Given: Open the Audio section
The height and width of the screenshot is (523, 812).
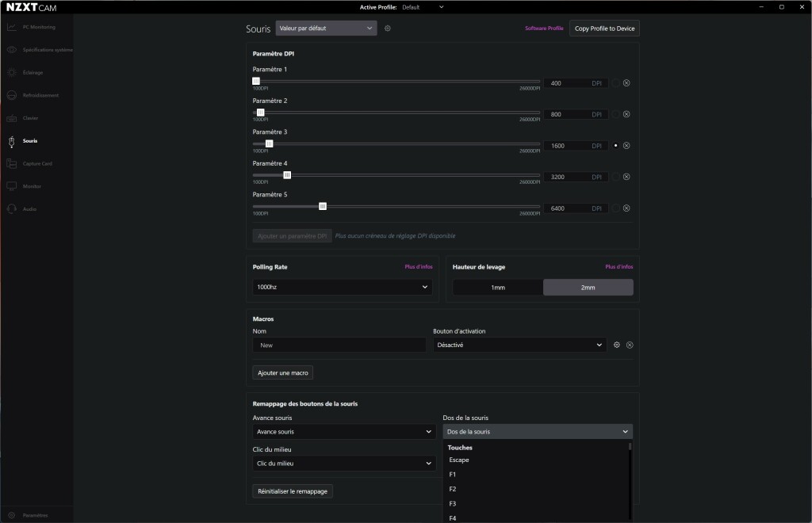Looking at the screenshot, I should (x=36, y=208).
